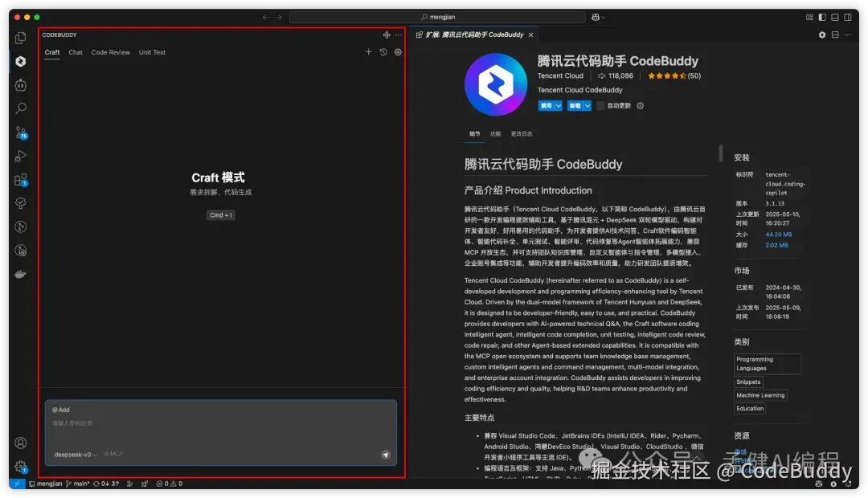Toggle the primary sidebar visibility

(x=821, y=16)
